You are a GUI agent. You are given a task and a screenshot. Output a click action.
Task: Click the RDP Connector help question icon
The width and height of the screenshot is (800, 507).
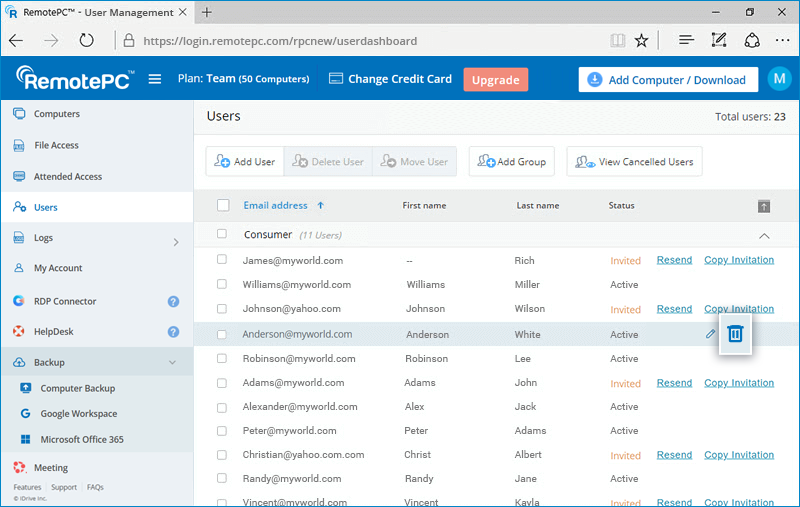click(173, 301)
